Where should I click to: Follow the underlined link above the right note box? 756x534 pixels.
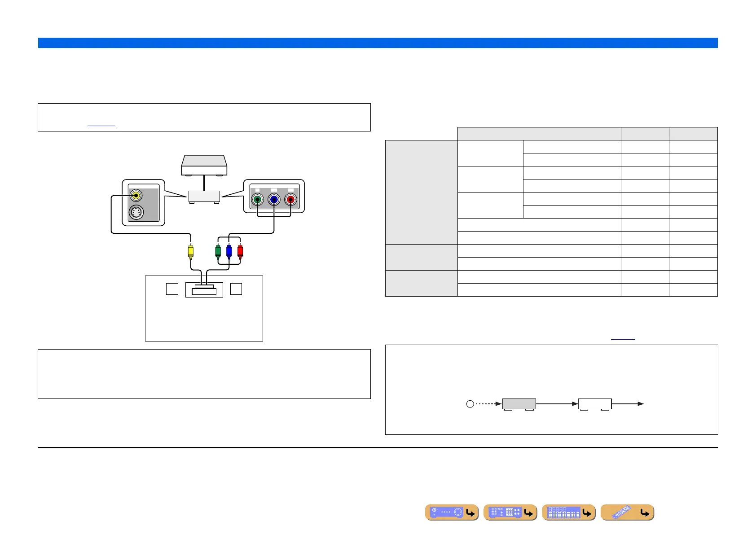pos(623,337)
